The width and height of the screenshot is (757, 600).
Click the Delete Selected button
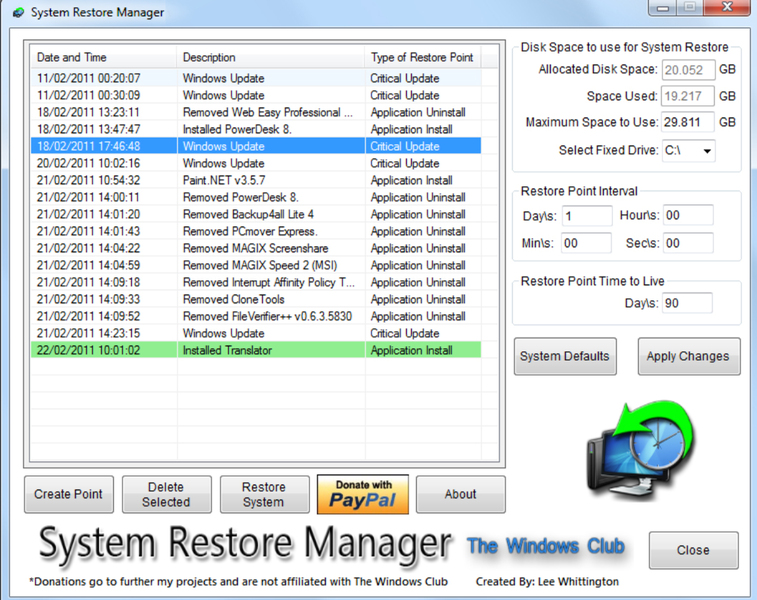tap(167, 494)
